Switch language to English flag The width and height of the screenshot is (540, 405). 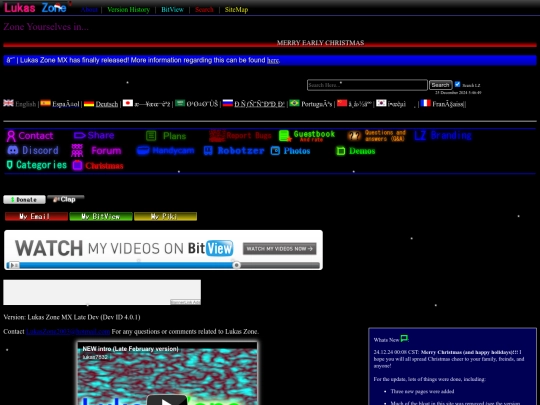point(9,103)
